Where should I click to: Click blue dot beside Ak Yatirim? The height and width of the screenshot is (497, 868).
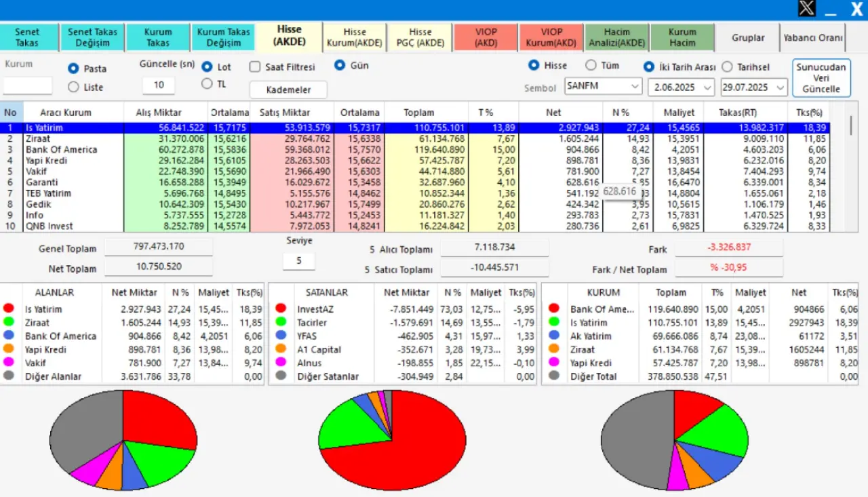click(x=554, y=336)
